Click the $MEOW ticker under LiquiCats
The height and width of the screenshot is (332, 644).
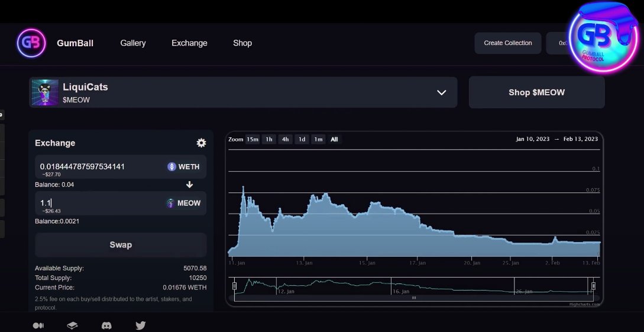(x=76, y=100)
